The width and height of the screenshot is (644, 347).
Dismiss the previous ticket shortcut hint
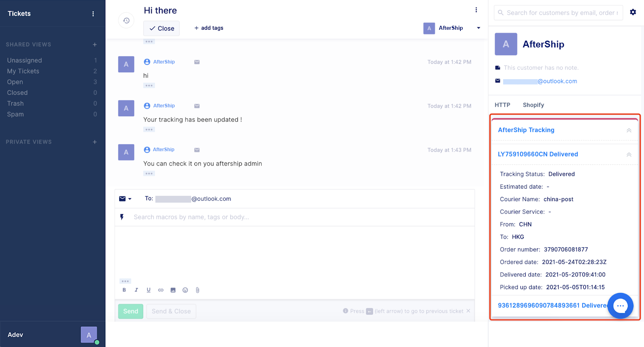tap(468, 311)
